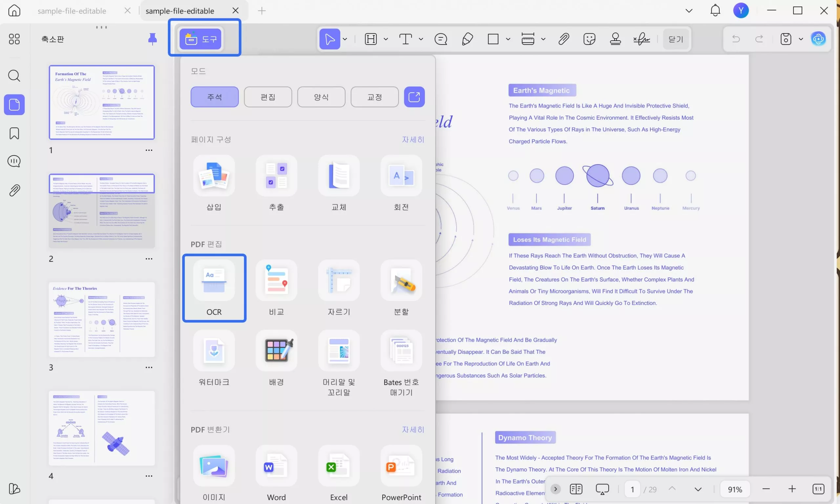Open the 도구 tools menu button
The image size is (840, 504).
pos(200,39)
